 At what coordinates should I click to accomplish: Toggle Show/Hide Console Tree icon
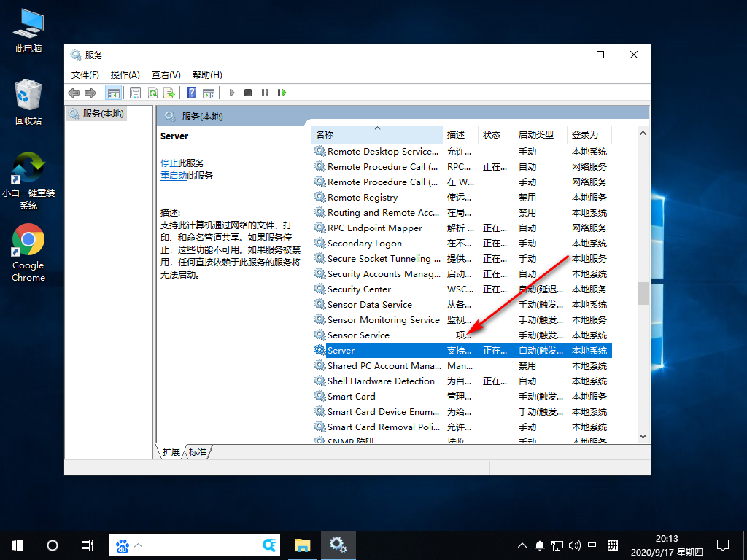pyautogui.click(x=113, y=93)
